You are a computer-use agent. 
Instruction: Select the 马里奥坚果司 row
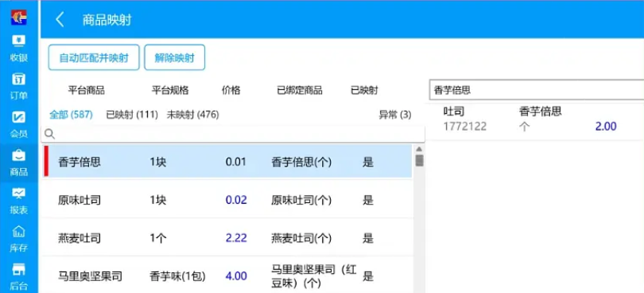[227, 275]
